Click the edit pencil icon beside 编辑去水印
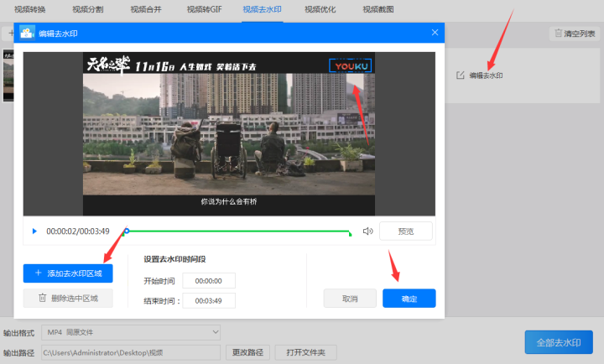This screenshot has height=364, width=604. pos(461,75)
